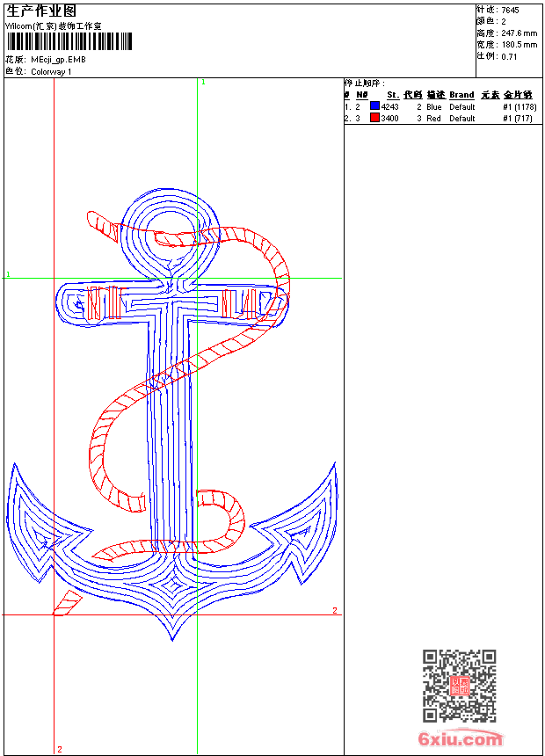Click the MEoji_gp.EMB design file name

point(58,60)
